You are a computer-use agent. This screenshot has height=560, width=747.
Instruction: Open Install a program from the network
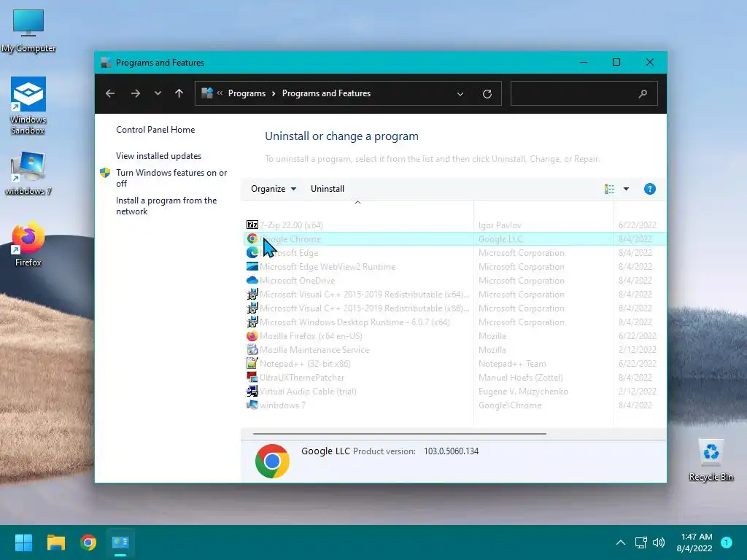pos(166,206)
